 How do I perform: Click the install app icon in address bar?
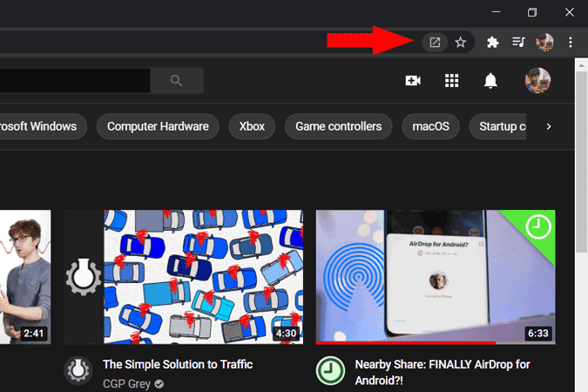point(435,43)
